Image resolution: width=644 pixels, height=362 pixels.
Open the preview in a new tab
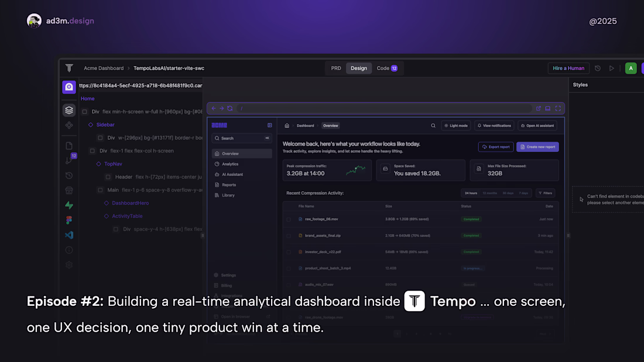[x=539, y=108]
